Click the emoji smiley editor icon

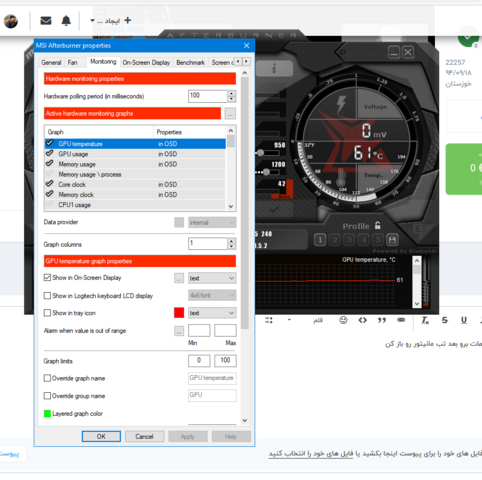(343, 320)
